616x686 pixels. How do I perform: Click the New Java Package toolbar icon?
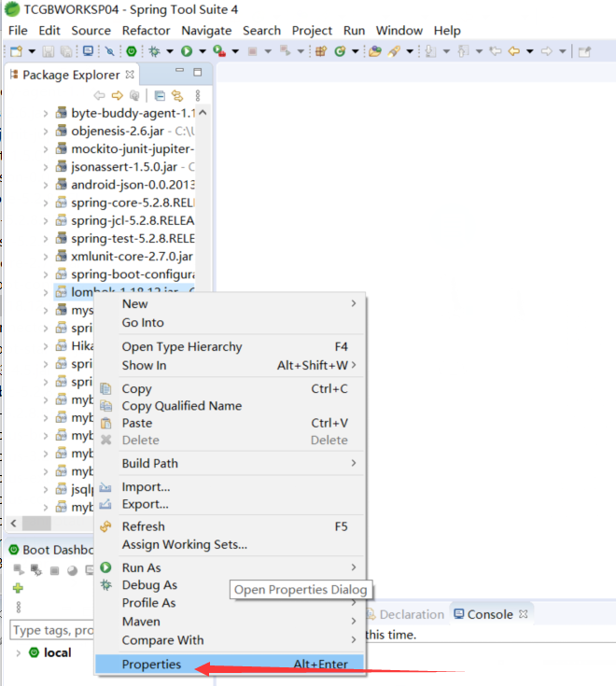[321, 51]
